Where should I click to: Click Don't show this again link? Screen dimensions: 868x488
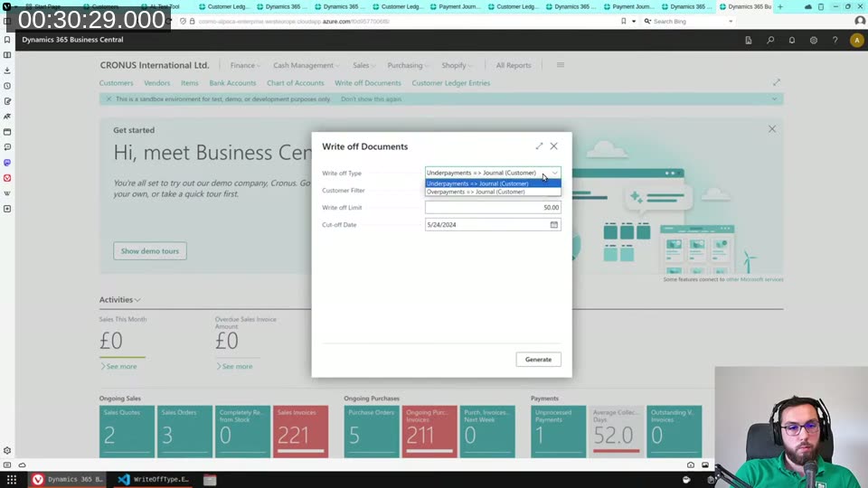(371, 99)
